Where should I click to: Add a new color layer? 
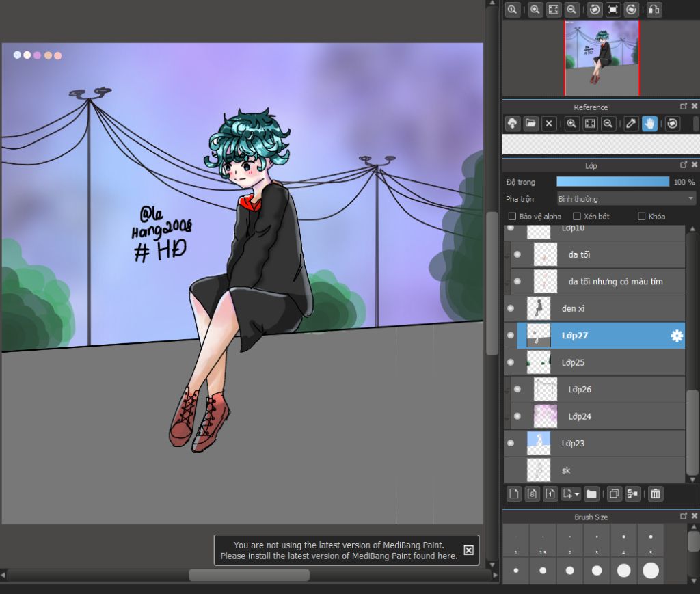[514, 494]
